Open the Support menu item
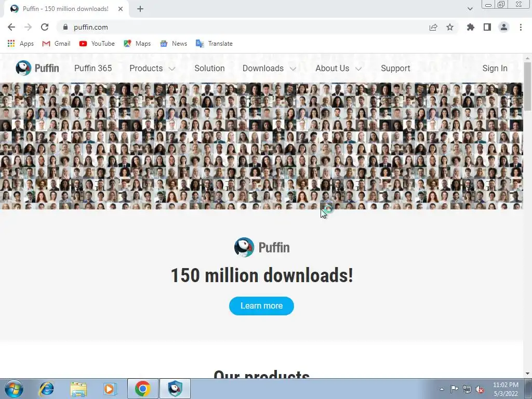This screenshot has width=532, height=399. click(395, 68)
